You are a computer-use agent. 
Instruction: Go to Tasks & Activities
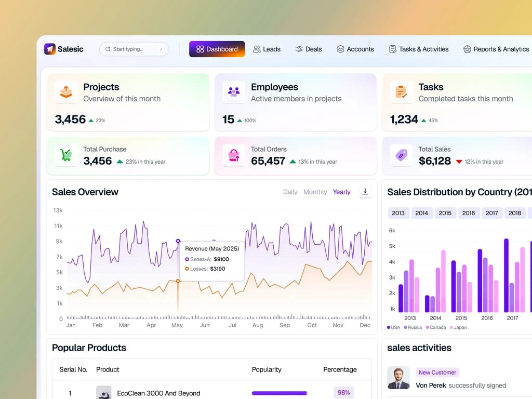click(418, 49)
